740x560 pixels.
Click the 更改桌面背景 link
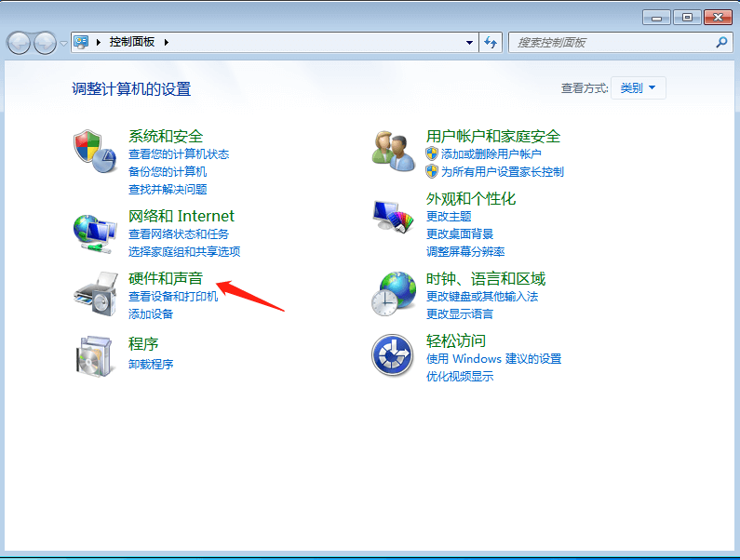pos(460,233)
